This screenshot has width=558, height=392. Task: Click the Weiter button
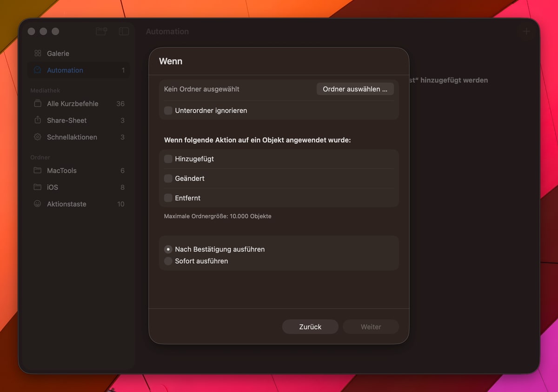(x=371, y=327)
